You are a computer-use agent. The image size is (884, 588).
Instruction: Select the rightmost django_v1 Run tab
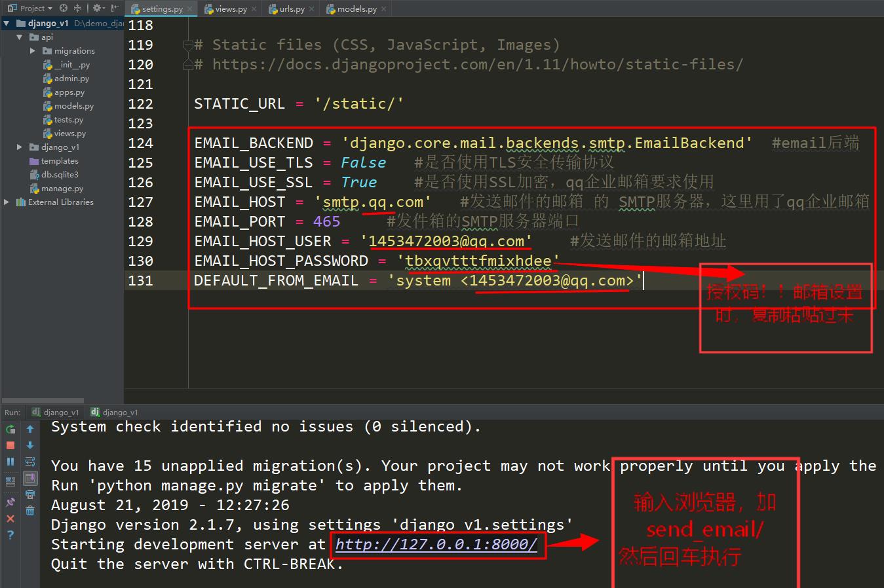pos(114,412)
